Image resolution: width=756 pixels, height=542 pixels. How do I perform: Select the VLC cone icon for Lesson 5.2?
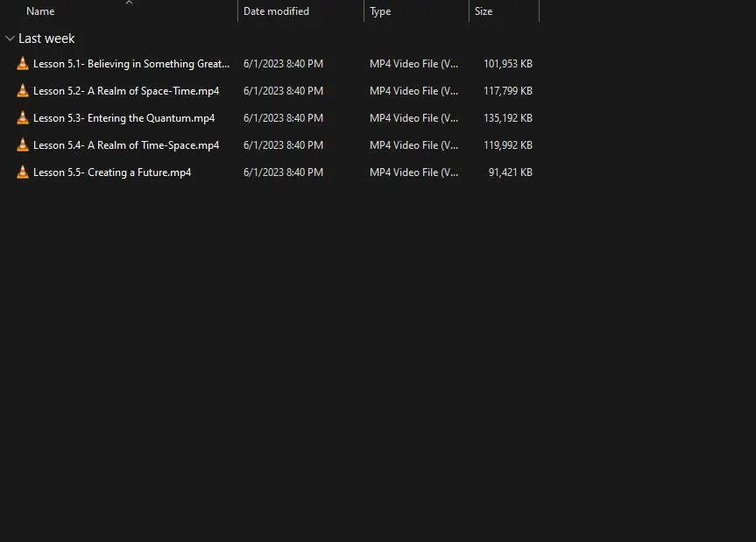23,91
